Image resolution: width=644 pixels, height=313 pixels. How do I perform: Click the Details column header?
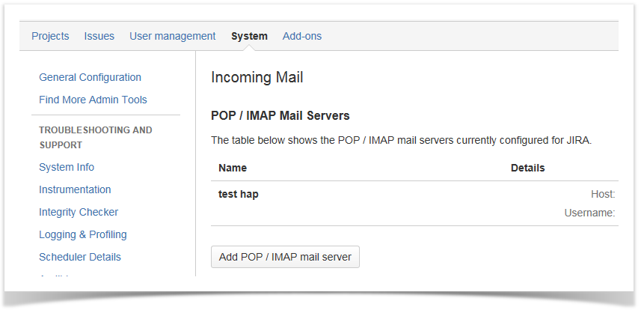(527, 168)
